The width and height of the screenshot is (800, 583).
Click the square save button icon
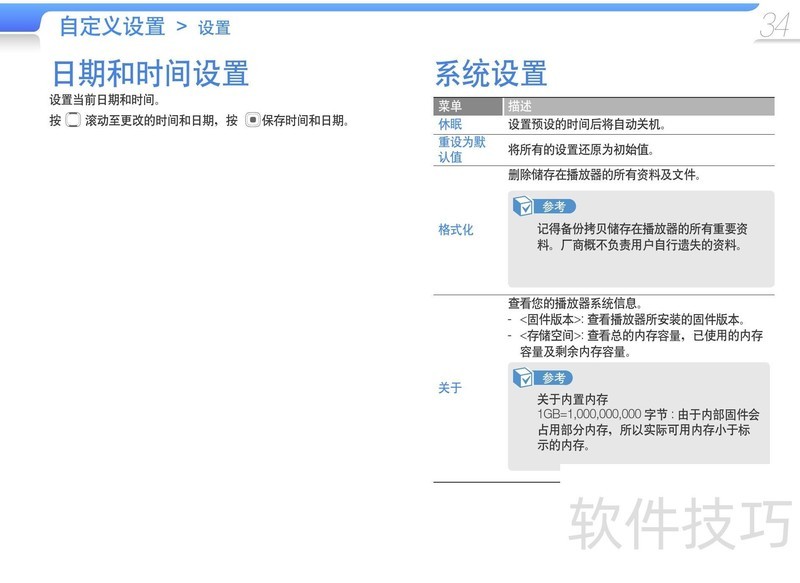(252, 121)
